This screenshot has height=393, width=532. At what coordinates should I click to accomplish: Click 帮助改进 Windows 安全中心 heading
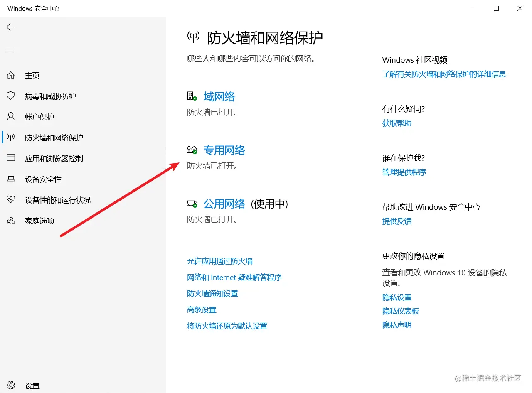pos(431,207)
